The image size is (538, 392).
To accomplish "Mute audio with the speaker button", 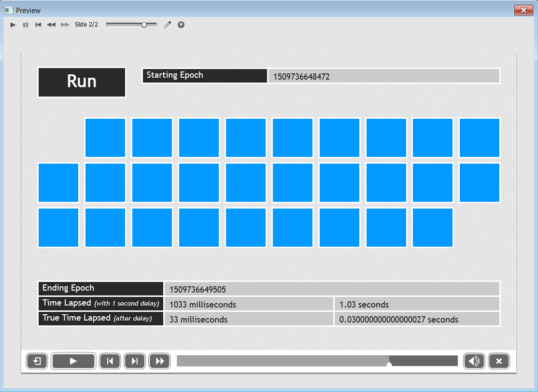I will tap(474, 361).
